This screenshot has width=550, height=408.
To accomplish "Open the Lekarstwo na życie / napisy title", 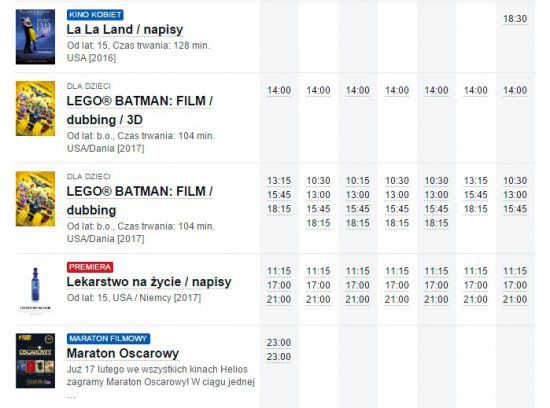I will (149, 282).
